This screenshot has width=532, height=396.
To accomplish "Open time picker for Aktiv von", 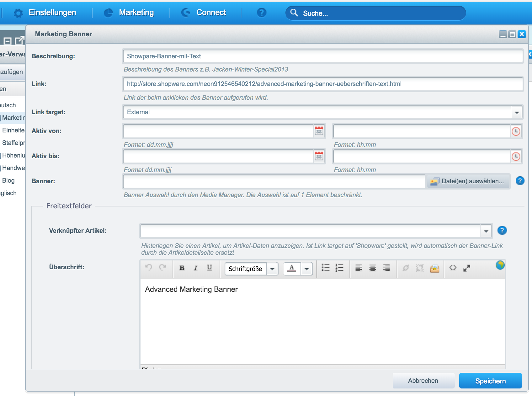I will click(516, 131).
